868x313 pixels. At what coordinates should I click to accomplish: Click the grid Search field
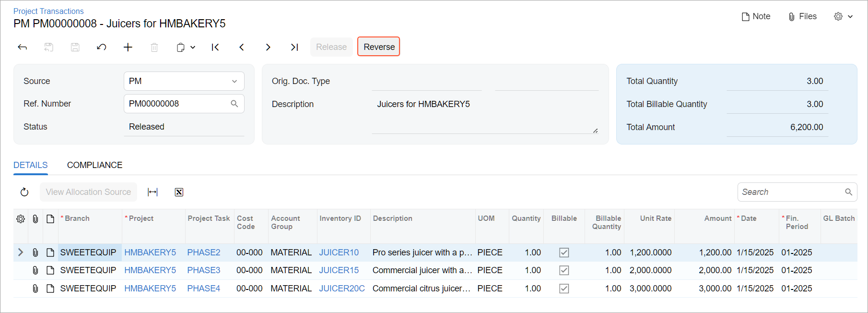coord(791,192)
